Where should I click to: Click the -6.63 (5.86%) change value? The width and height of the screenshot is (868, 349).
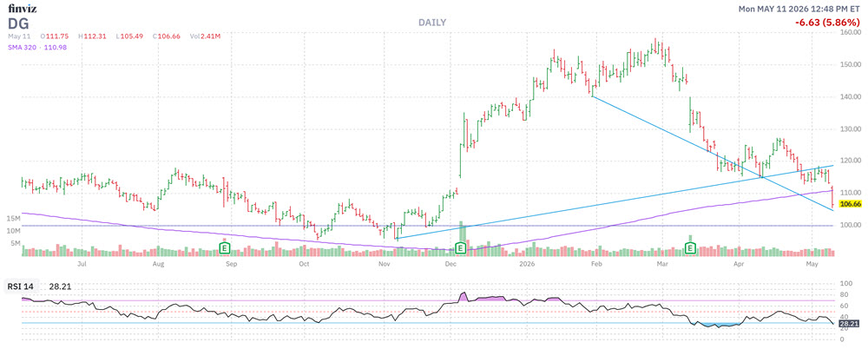click(825, 23)
